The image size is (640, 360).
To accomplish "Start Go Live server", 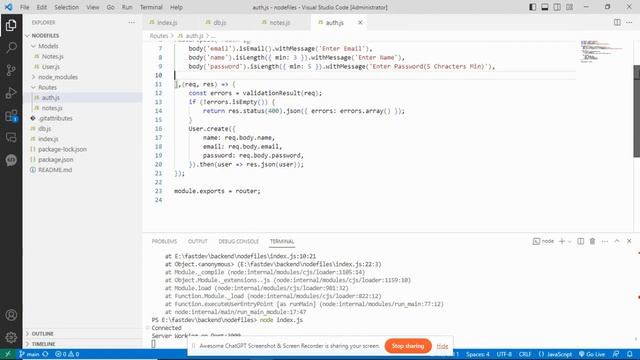I will click(x=592, y=354).
